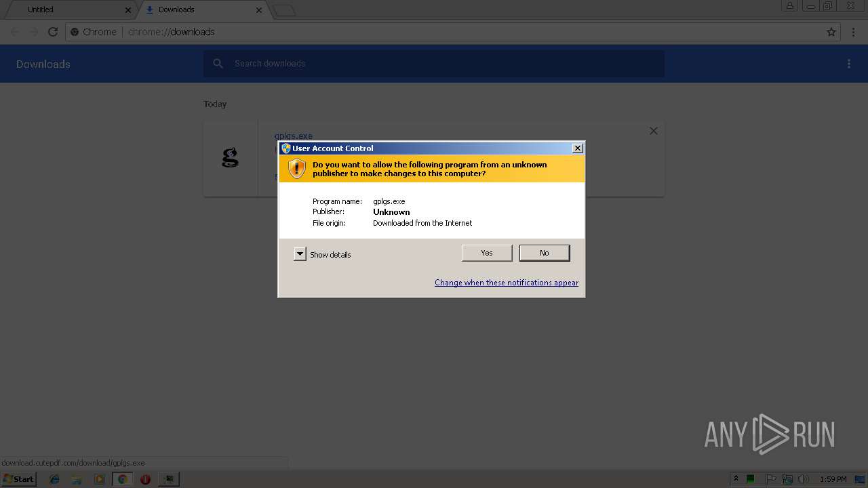Click the Downloads page title
Viewport: 868px width, 488px height.
click(x=43, y=64)
